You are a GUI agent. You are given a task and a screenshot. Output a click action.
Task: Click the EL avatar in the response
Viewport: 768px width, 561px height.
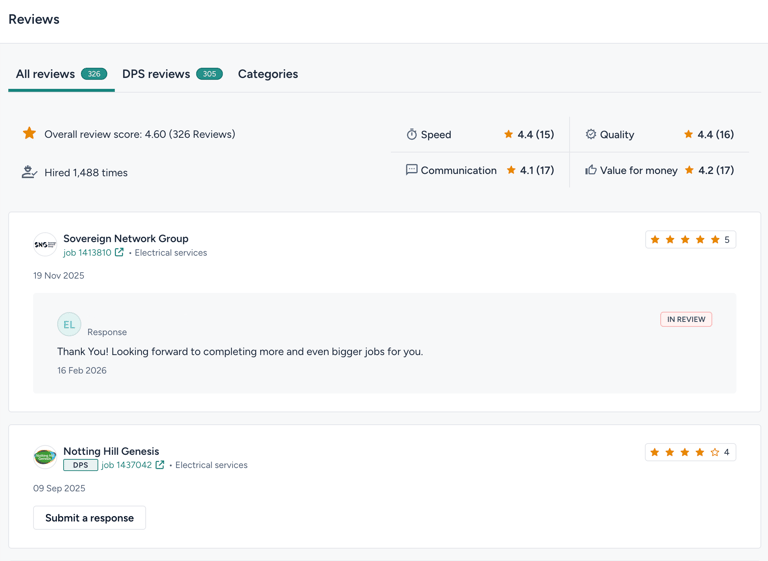[69, 324]
